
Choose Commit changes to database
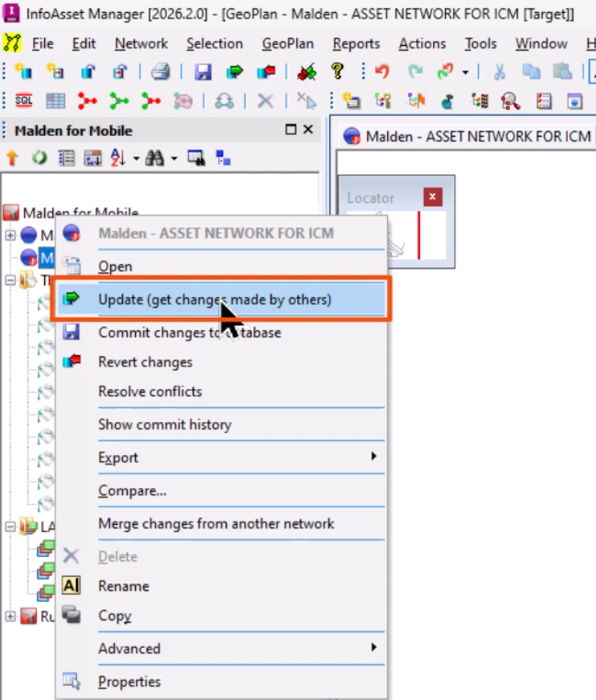221,332
